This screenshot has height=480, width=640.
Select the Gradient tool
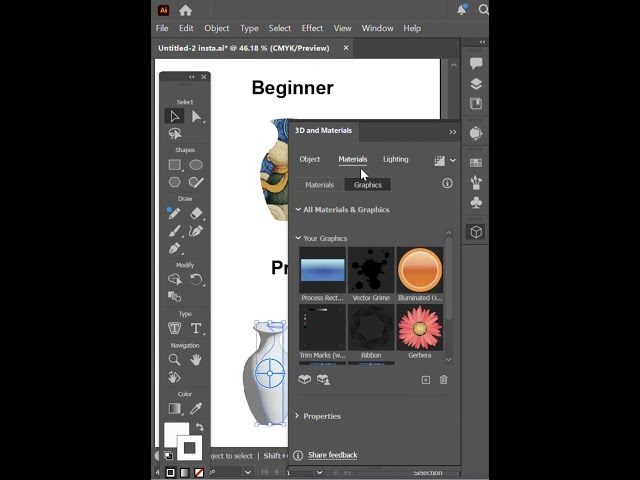point(175,409)
